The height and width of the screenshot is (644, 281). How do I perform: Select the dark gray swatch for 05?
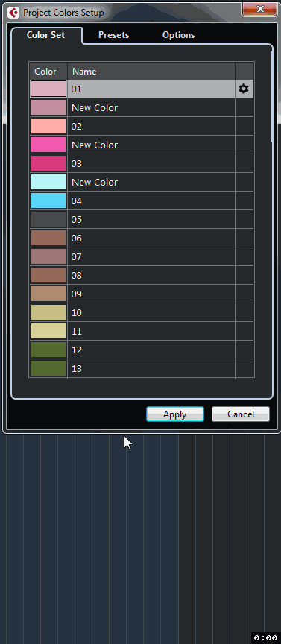click(48, 219)
